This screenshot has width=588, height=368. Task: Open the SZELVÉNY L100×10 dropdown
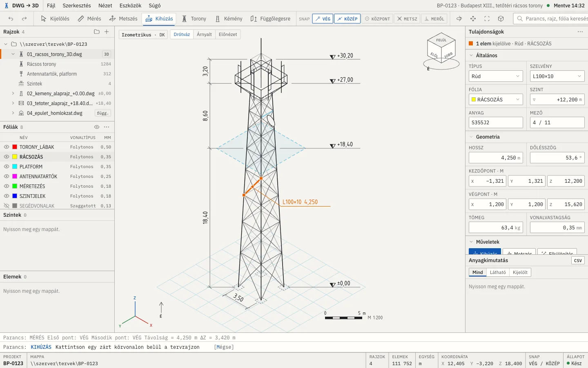(557, 76)
